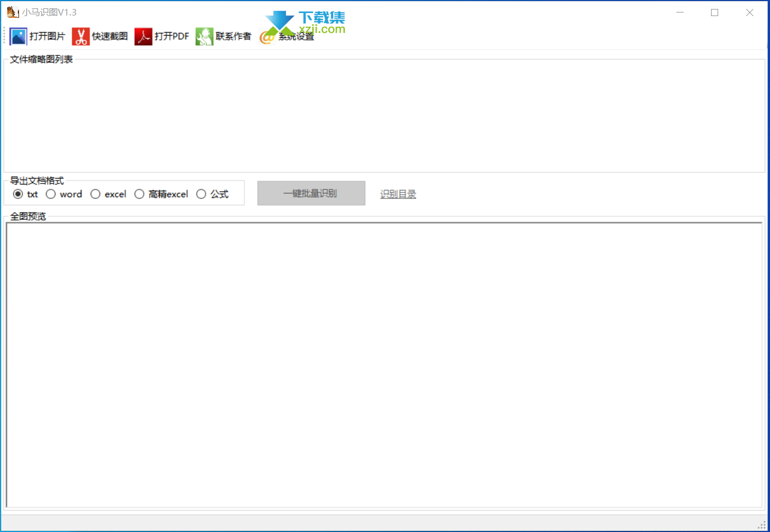Screen dimensions: 770x532
Task: Click the toolbar drag grip handle
Action: pos(5,36)
